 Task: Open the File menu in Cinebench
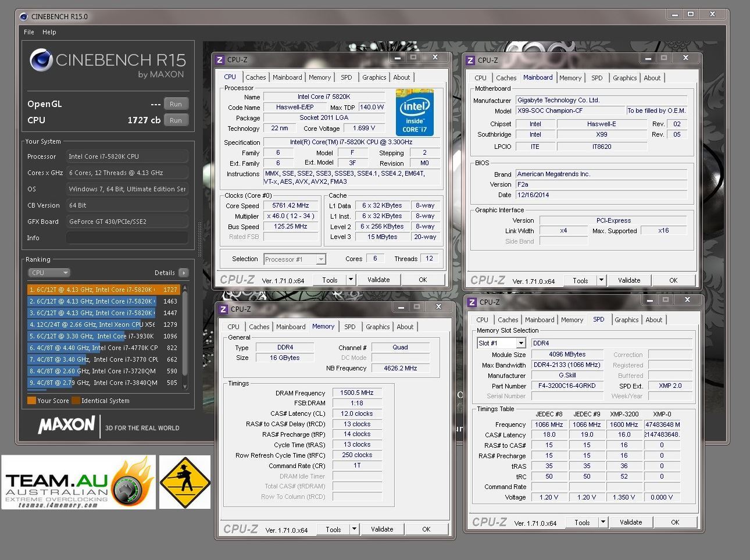29,32
